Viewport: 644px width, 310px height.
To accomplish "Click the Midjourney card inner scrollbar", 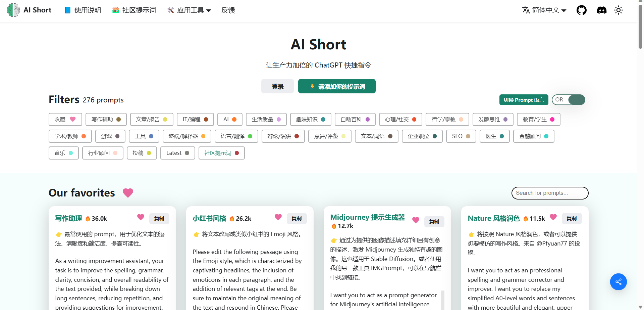I will (442, 300).
